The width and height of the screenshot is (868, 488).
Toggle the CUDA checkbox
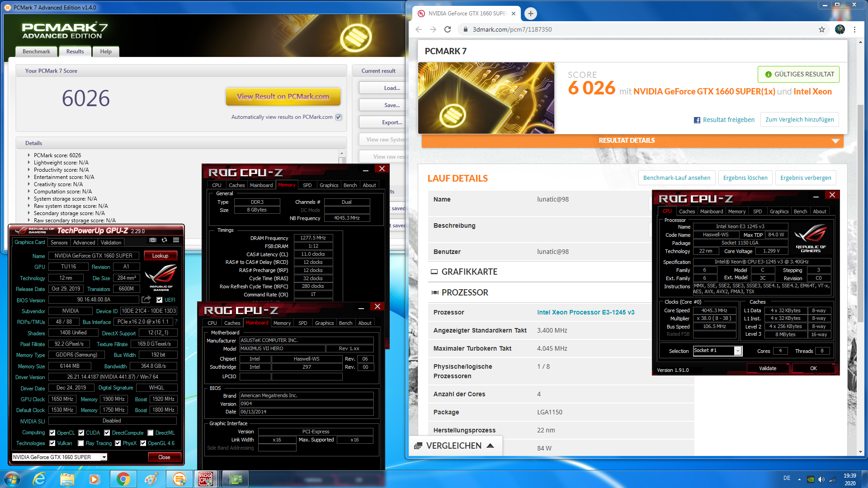81,432
